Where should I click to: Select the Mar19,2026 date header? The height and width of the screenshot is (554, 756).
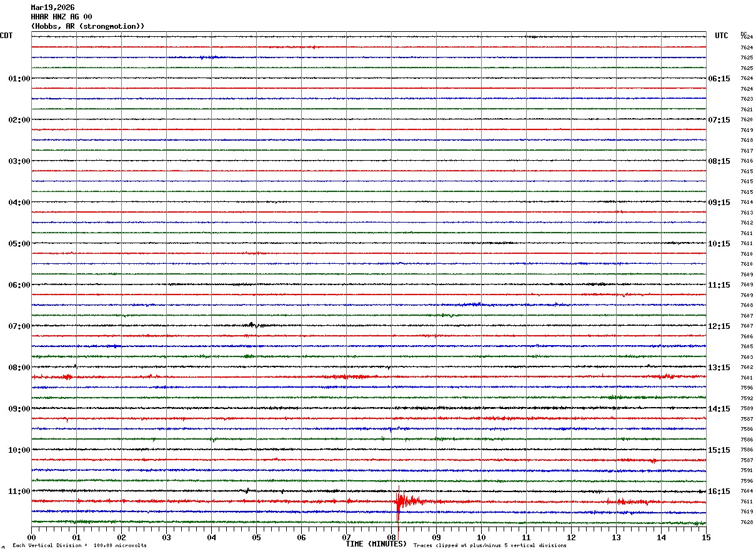(52, 8)
